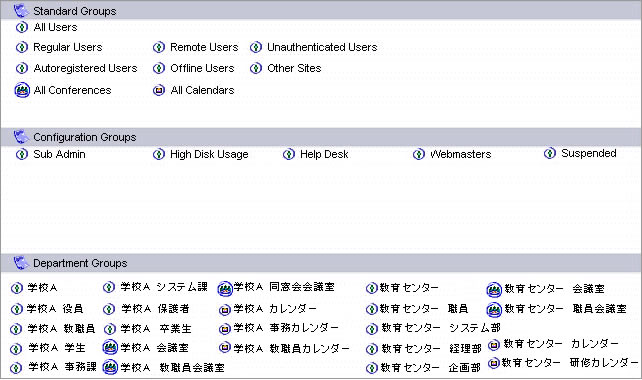This screenshot has width=642, height=380.
Task: Select the All Conferences icon
Action: (x=22, y=90)
